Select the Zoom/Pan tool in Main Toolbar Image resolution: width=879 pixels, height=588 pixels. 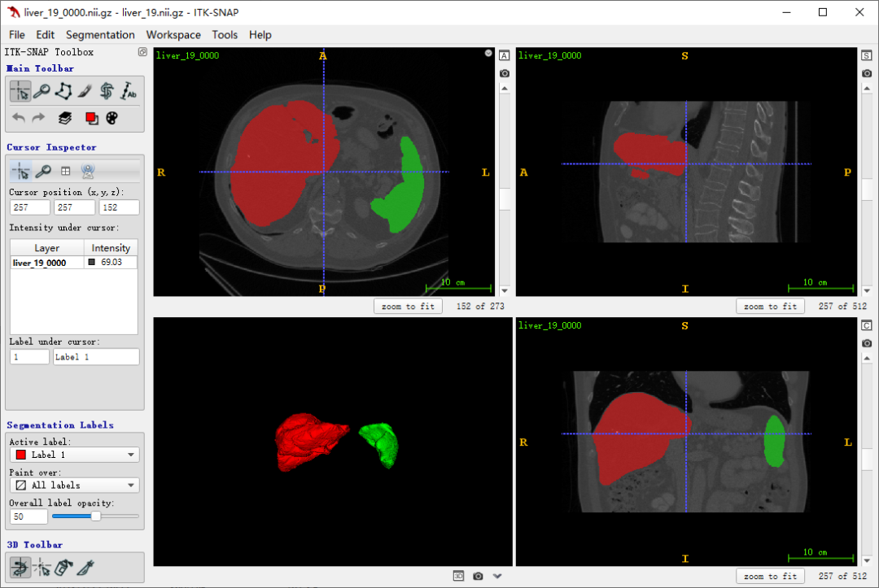(42, 91)
